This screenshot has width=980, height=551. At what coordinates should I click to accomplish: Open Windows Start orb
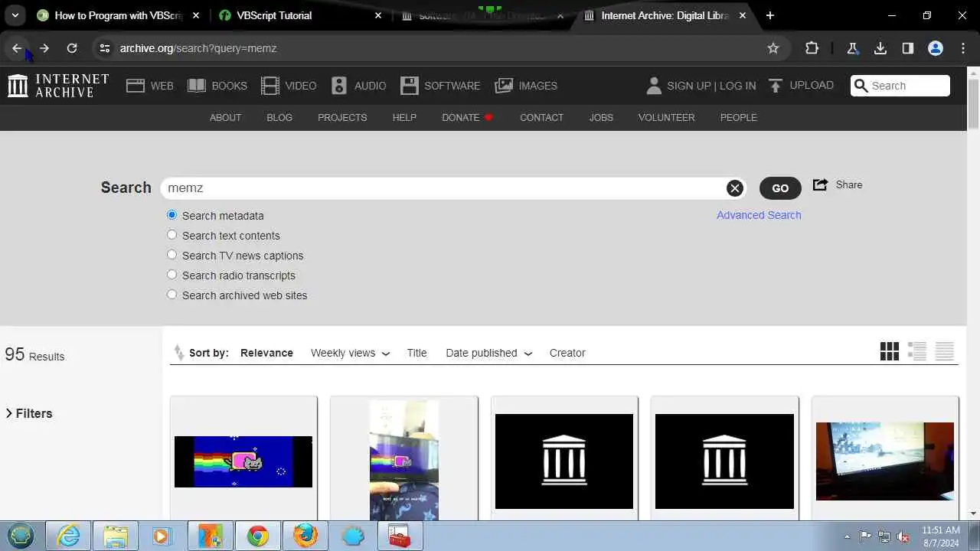21,536
